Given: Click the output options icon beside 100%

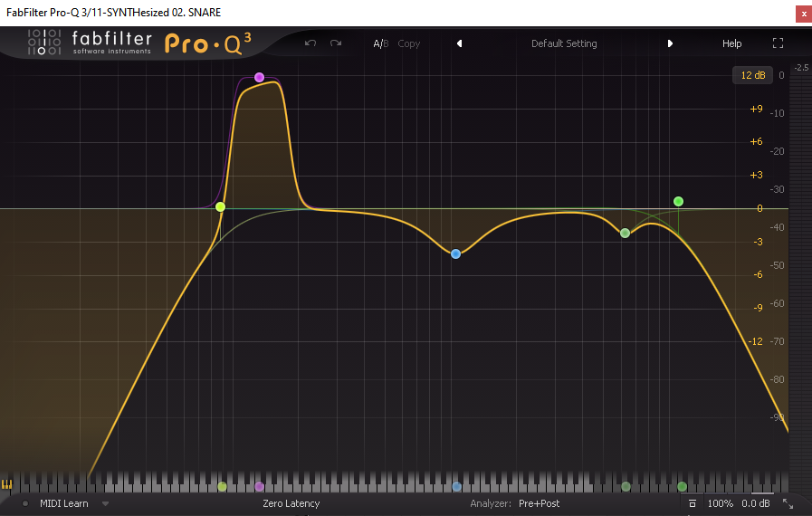Looking at the screenshot, I should (x=693, y=503).
